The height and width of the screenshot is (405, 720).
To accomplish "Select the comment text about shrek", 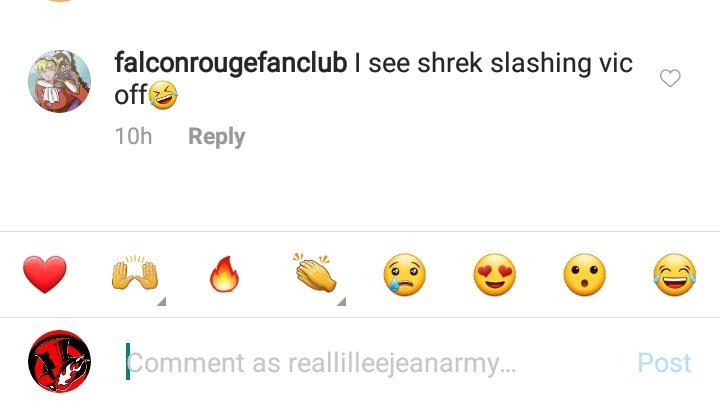I will [x=373, y=79].
